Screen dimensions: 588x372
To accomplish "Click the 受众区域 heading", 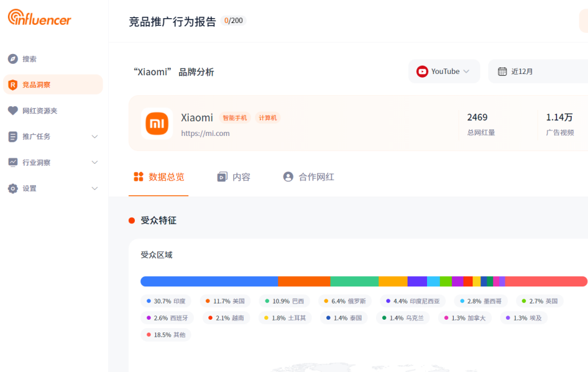I will pos(156,255).
